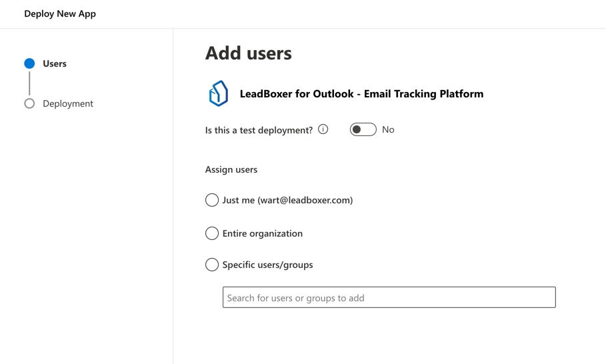Click the Deploy New App title
The height and width of the screenshot is (364, 606).
click(x=60, y=13)
